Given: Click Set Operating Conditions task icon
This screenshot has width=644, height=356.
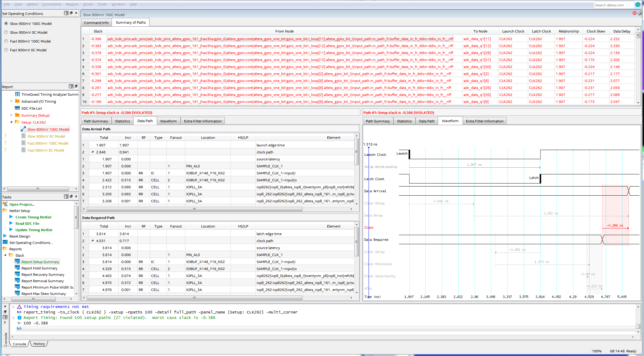Looking at the screenshot, I should (5, 242).
